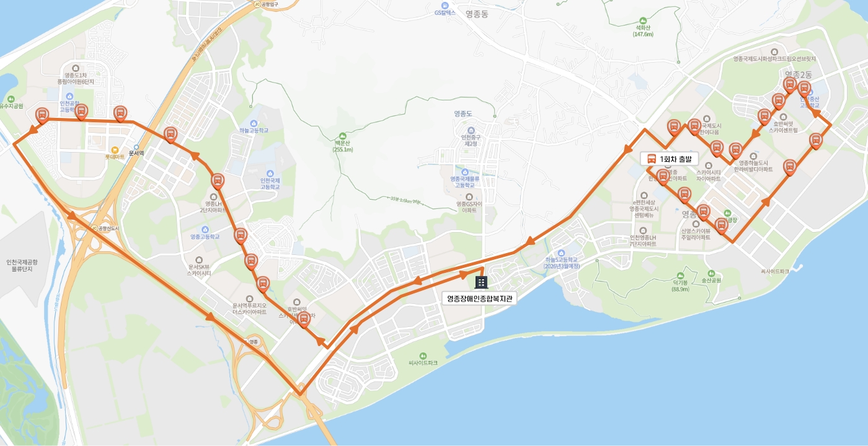This screenshot has height=446, width=868.
Task: Select the 운서역 station icon
Action: (x=136, y=147)
